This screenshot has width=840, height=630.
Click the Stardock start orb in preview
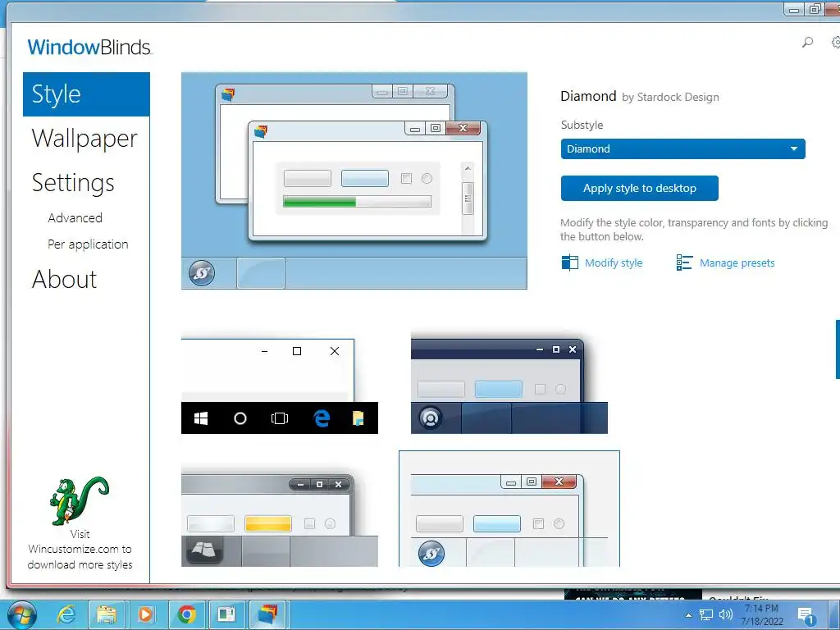(202, 273)
